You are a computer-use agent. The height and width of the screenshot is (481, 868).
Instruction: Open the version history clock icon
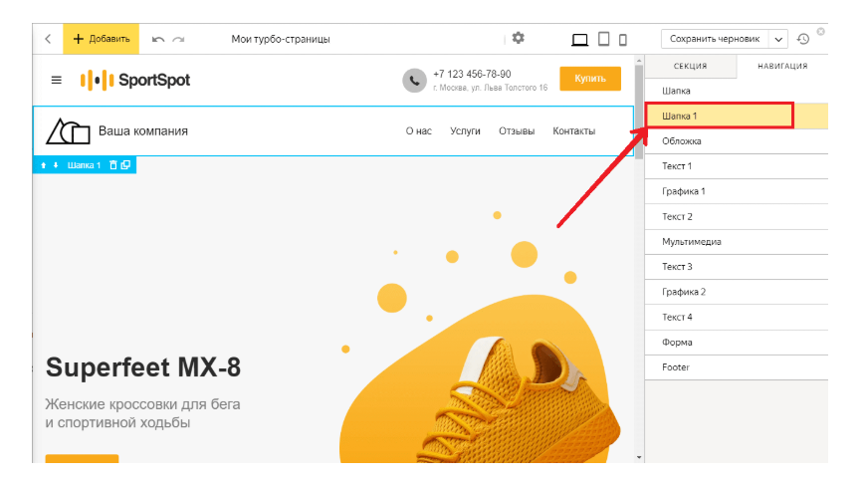803,39
